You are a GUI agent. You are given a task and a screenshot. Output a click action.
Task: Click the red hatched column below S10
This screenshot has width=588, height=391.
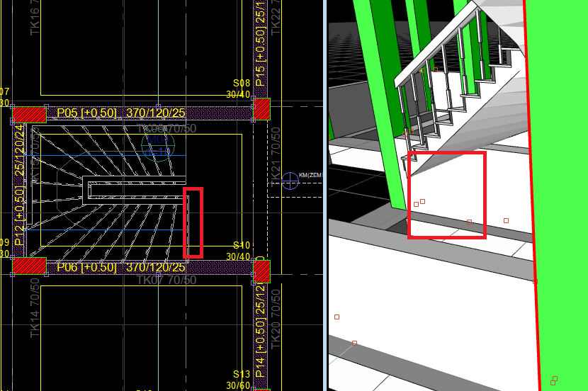pyautogui.click(x=262, y=270)
